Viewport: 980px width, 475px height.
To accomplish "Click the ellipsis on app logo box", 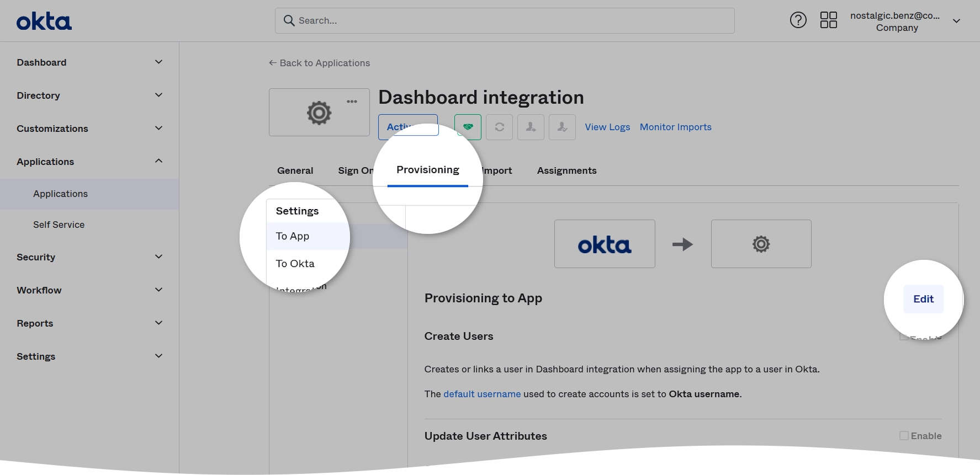I will pyautogui.click(x=352, y=102).
